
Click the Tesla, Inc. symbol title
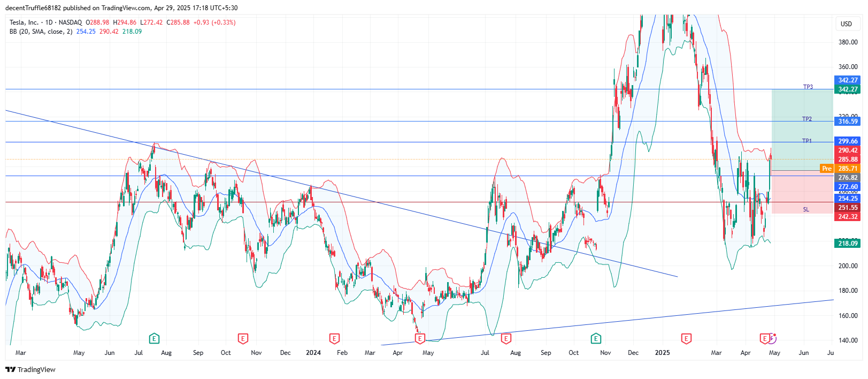click(x=24, y=22)
